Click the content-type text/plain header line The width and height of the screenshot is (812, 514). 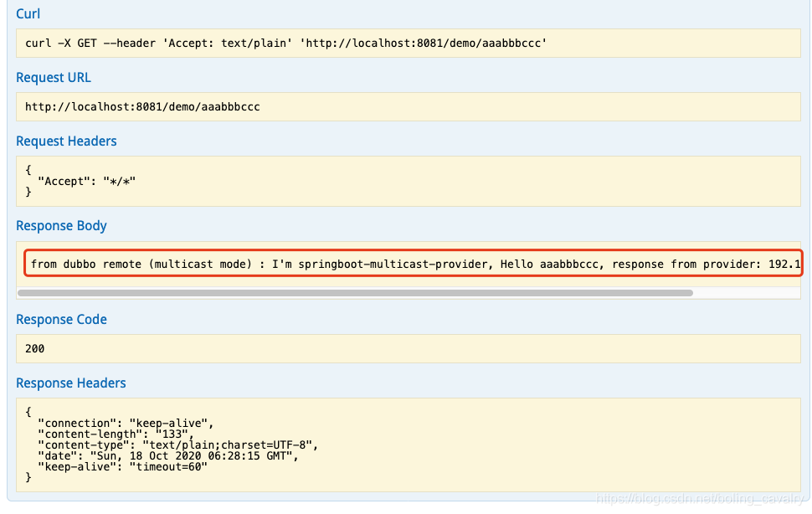[x=177, y=445]
